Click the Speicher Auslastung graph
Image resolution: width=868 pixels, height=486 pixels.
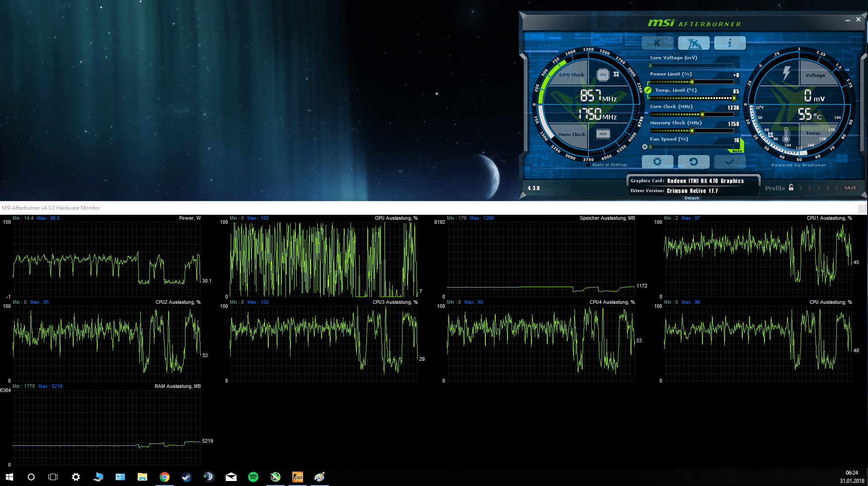541,260
